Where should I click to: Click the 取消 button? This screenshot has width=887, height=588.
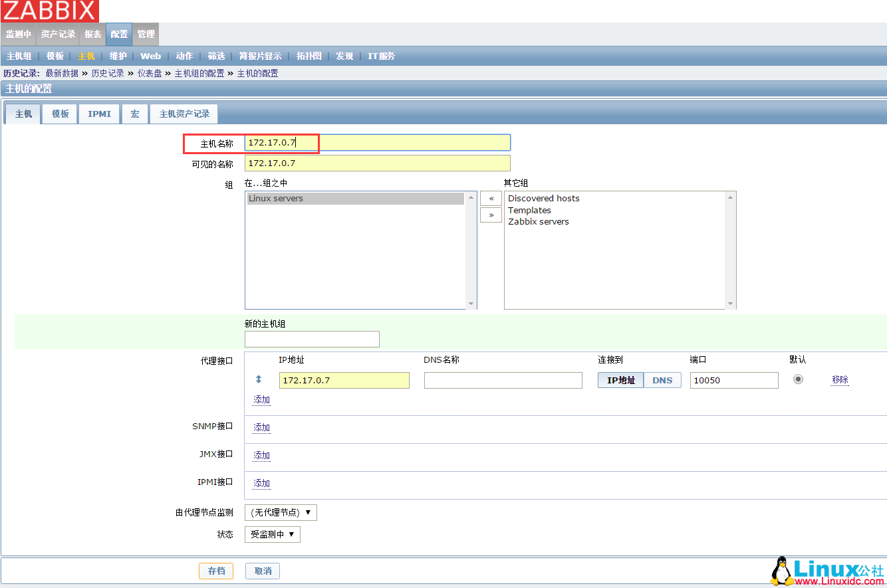tap(262, 571)
